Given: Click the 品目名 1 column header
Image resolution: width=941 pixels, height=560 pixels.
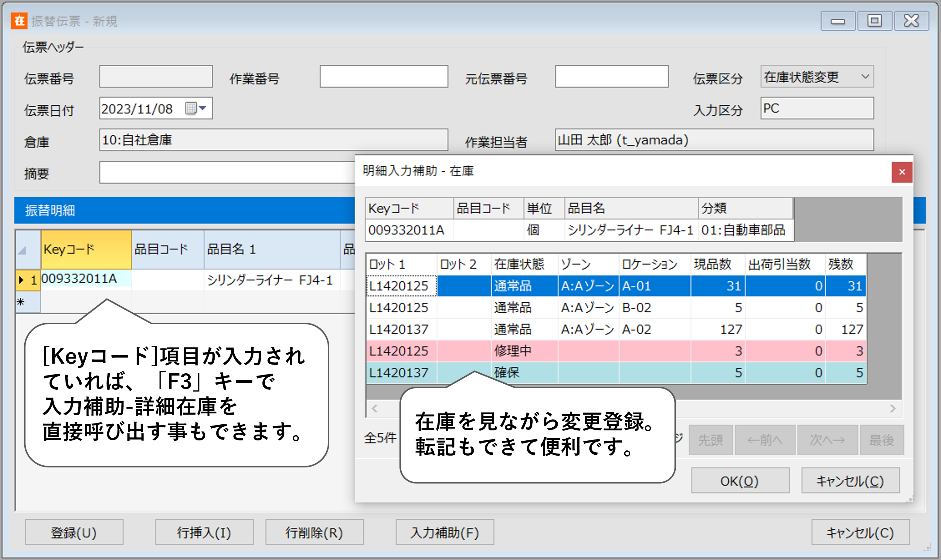Looking at the screenshot, I should pos(272,249).
